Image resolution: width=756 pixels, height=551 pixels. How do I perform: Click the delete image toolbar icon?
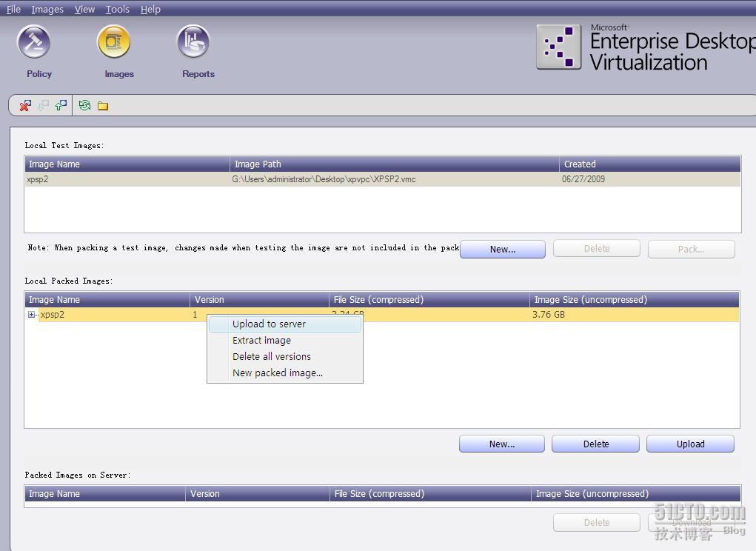(x=25, y=106)
